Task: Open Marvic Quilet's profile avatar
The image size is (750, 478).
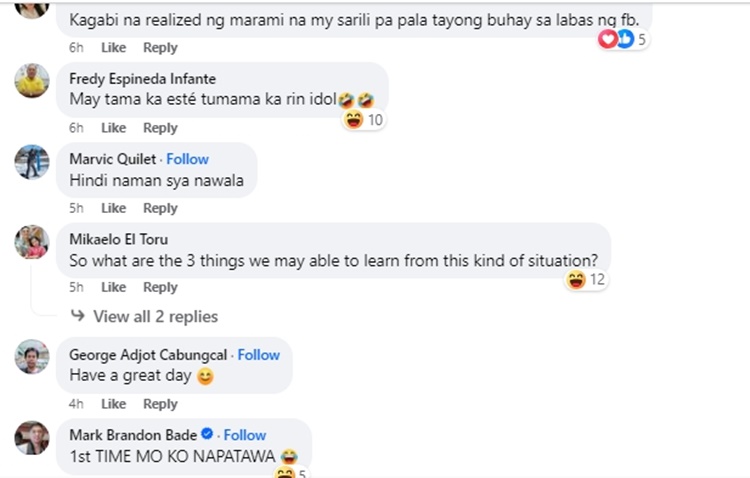Action: click(32, 161)
